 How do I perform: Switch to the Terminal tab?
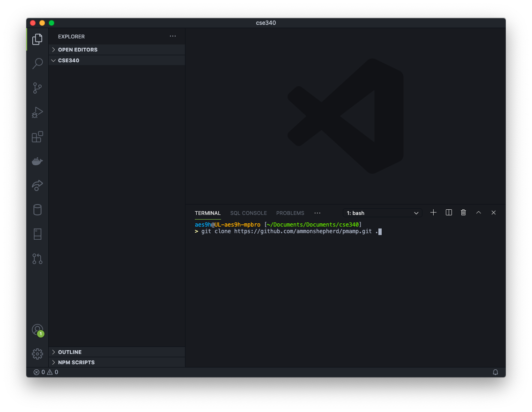pos(207,213)
